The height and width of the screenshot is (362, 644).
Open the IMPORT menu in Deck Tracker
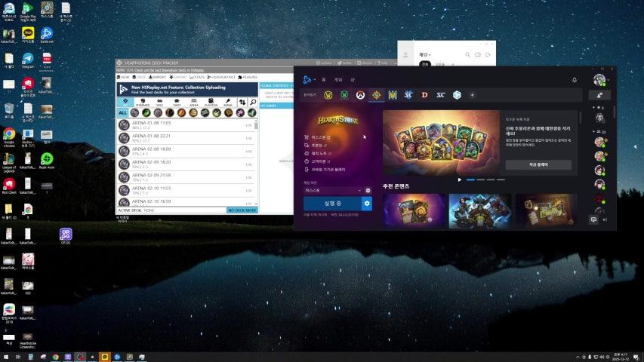coord(157,77)
